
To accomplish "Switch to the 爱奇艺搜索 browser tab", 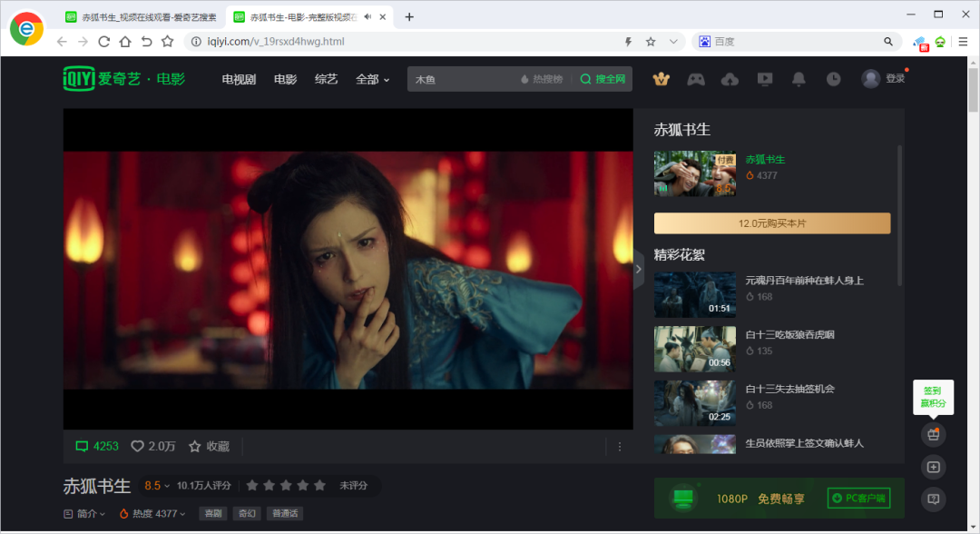I will (142, 17).
